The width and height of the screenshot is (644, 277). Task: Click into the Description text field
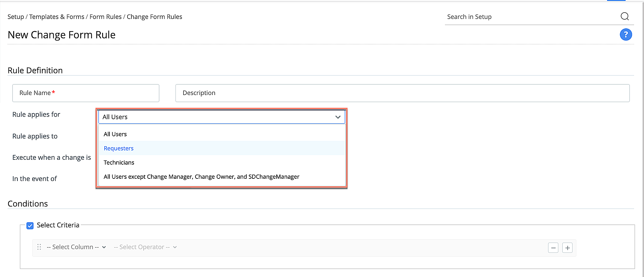point(402,93)
